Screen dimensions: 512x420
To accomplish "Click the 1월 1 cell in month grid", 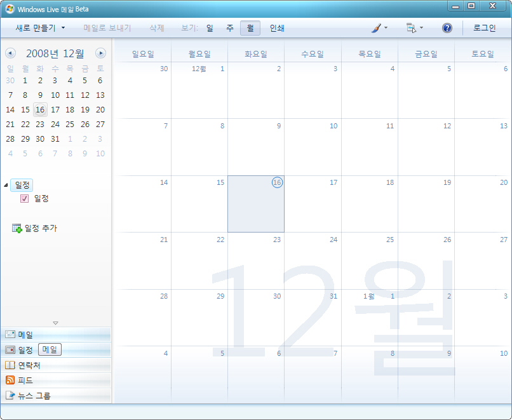I will pos(370,318).
